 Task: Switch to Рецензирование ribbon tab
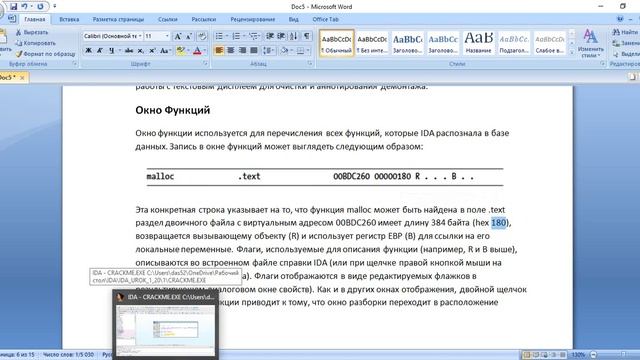(253, 19)
